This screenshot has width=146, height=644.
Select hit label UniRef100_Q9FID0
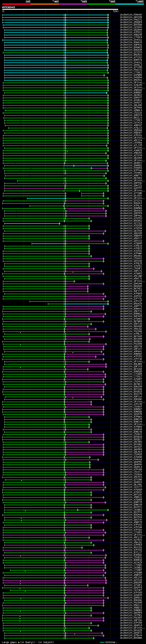(131, 620)
